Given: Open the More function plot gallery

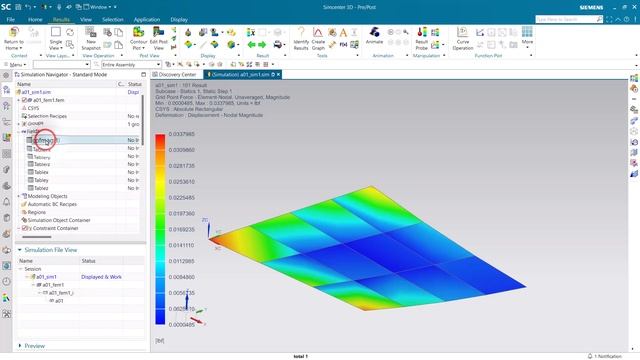Looking at the screenshot, I should coord(527,37).
